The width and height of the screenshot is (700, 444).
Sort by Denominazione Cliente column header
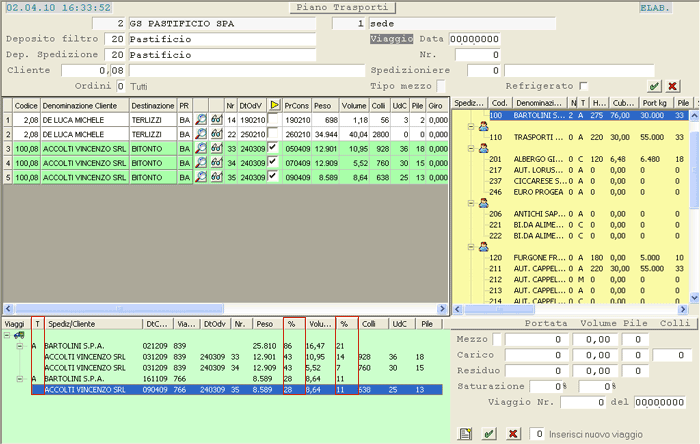point(85,106)
